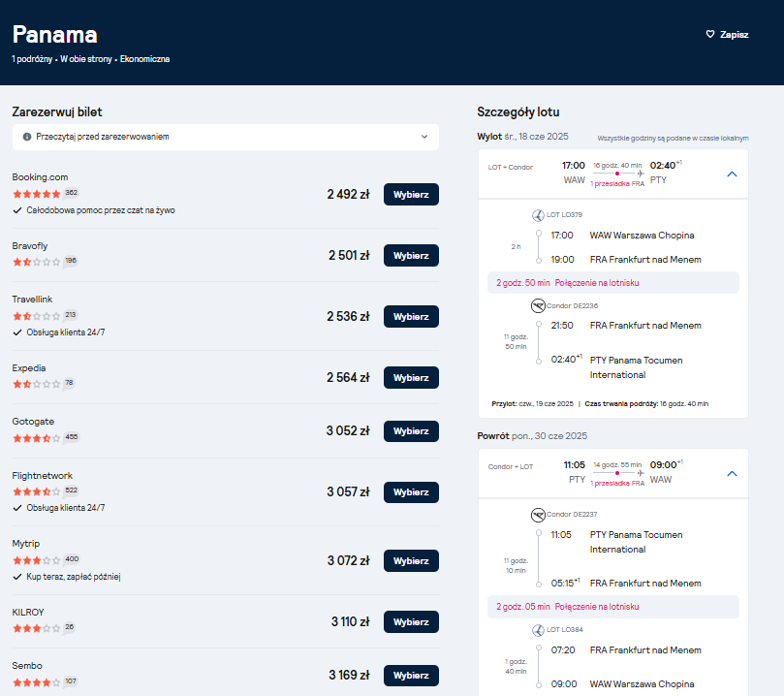Click the Panama page heading

click(55, 35)
